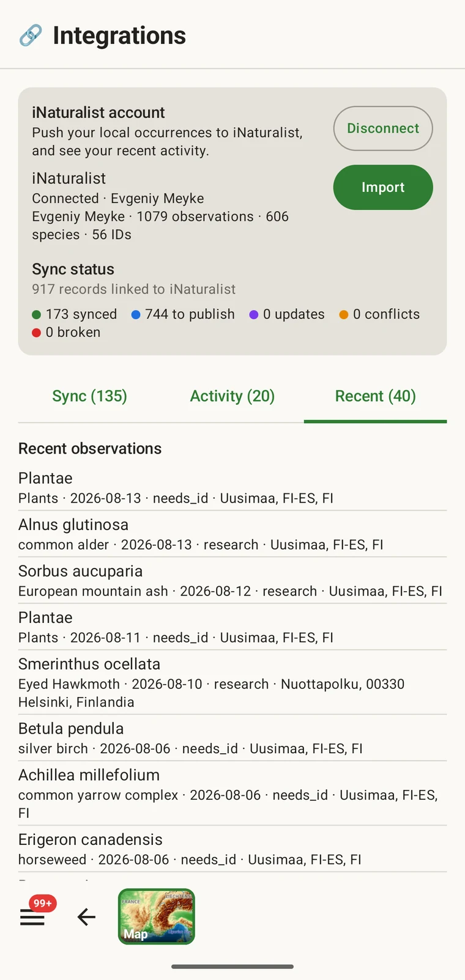Tap the common alder detail line

tap(201, 545)
